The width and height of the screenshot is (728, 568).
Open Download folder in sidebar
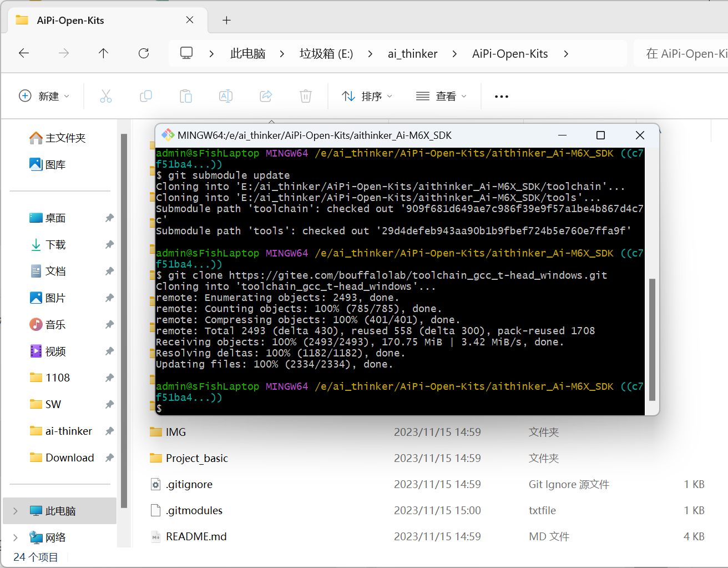[62, 458]
